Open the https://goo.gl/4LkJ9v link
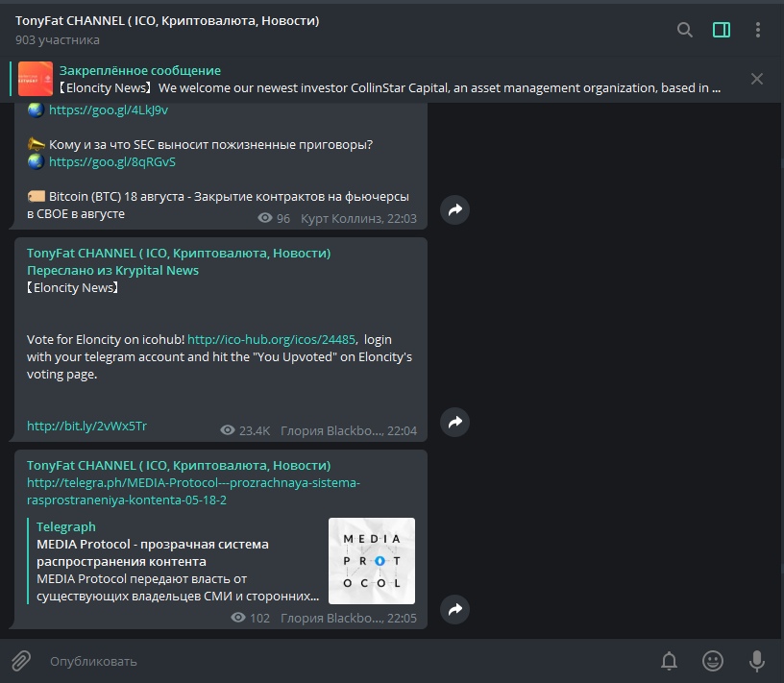The image size is (784, 683). coord(109,110)
